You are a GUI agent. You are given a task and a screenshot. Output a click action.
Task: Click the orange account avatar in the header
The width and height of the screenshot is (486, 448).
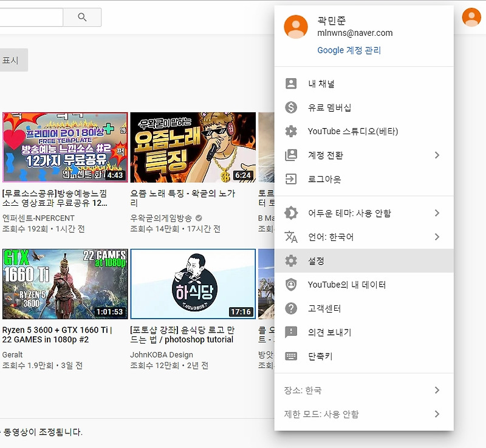coord(471,17)
